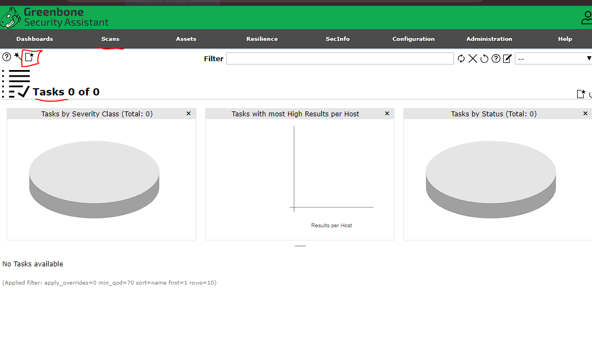Click the Tasks by Status title text

coord(494,114)
